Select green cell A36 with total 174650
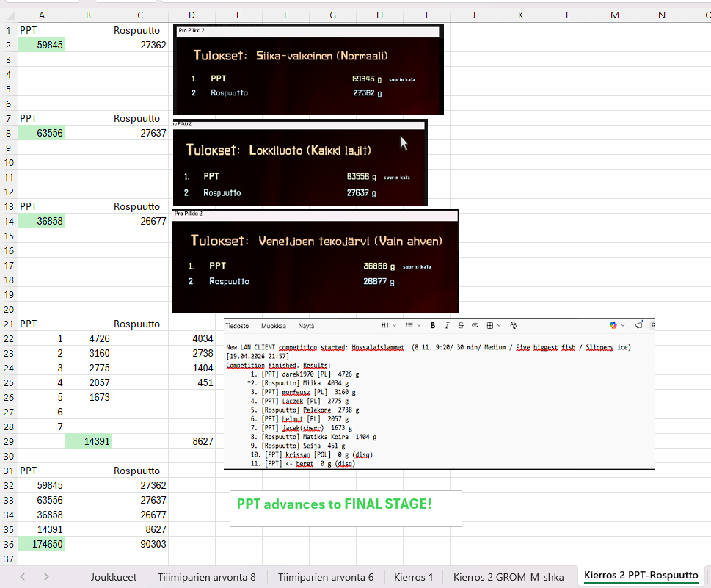The width and height of the screenshot is (711, 588). pos(41,544)
